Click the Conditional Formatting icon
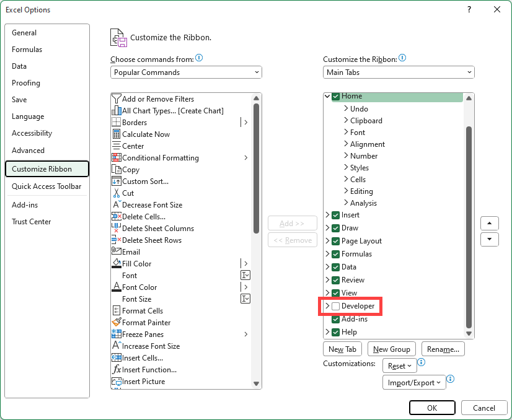The image size is (512, 420). [x=117, y=157]
